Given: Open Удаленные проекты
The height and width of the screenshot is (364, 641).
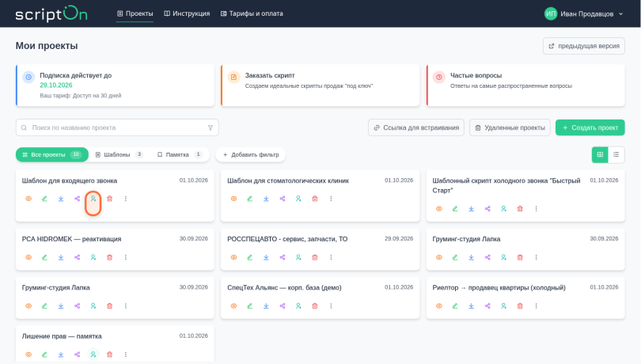Looking at the screenshot, I should [510, 127].
